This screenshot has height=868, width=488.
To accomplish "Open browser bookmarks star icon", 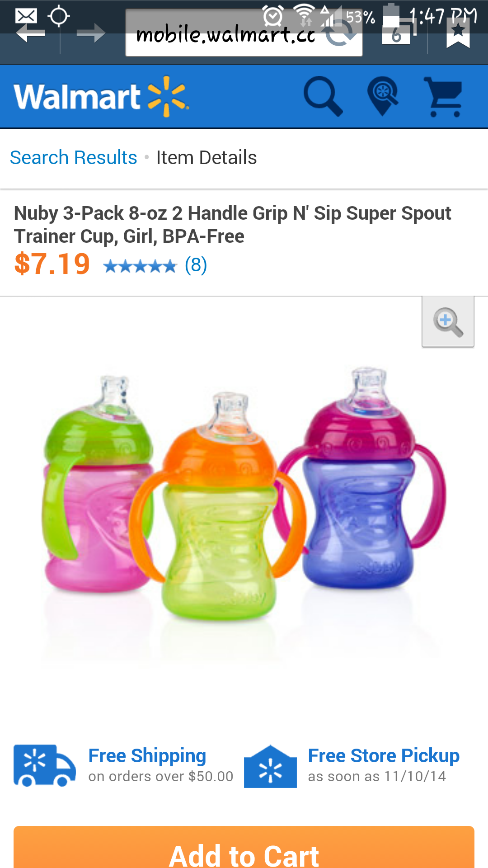I will click(x=458, y=33).
